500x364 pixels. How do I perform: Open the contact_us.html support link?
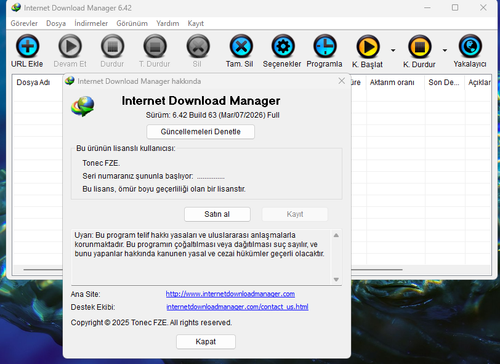click(237, 307)
